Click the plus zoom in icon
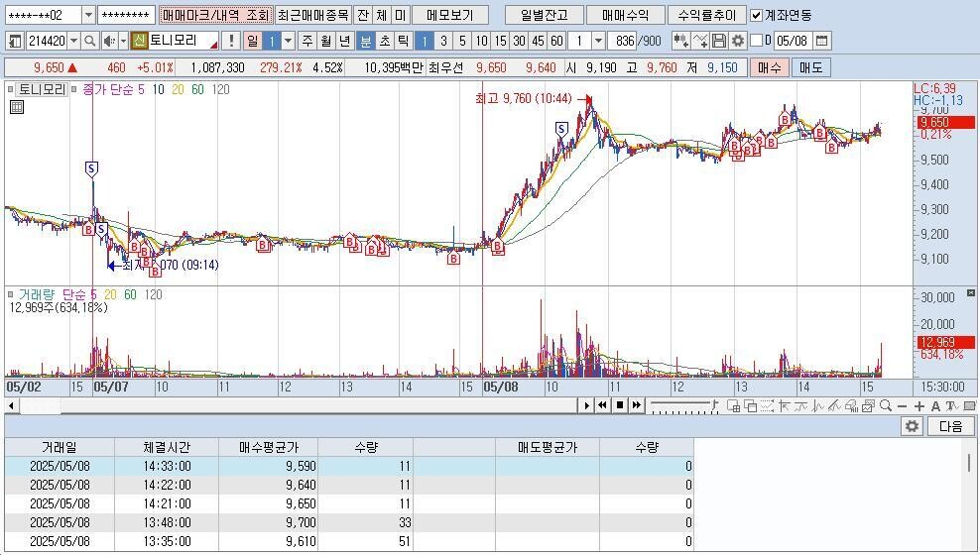The height and width of the screenshot is (555, 980). click(919, 406)
